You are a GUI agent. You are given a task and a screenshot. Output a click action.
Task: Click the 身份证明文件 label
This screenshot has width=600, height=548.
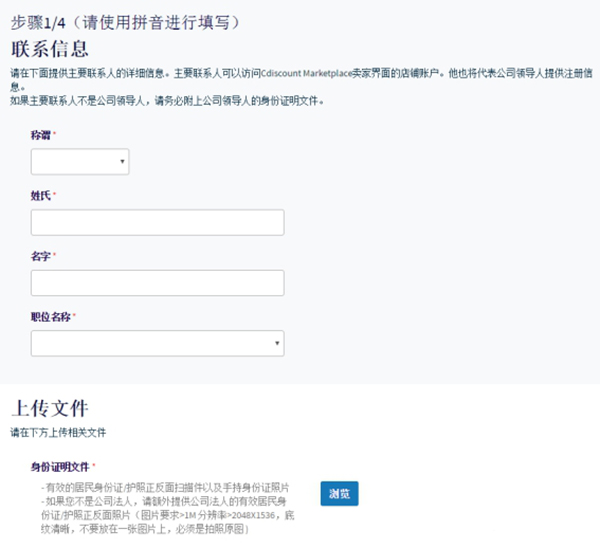[60, 466]
